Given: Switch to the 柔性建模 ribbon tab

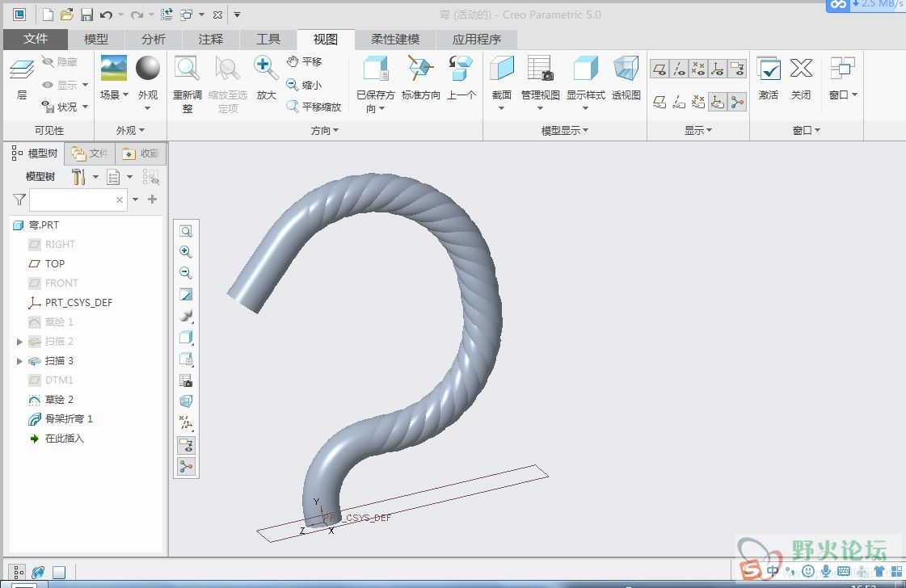Looking at the screenshot, I should click(395, 40).
